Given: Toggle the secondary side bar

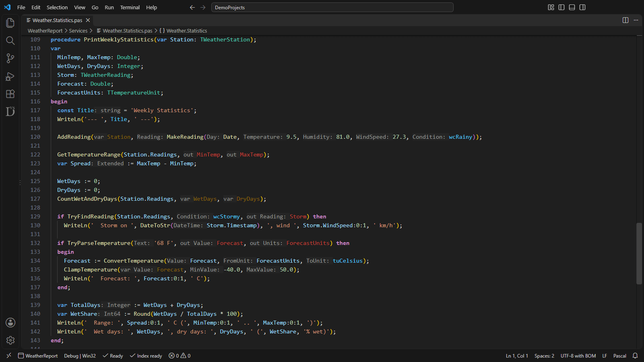Looking at the screenshot, I should coord(582,7).
